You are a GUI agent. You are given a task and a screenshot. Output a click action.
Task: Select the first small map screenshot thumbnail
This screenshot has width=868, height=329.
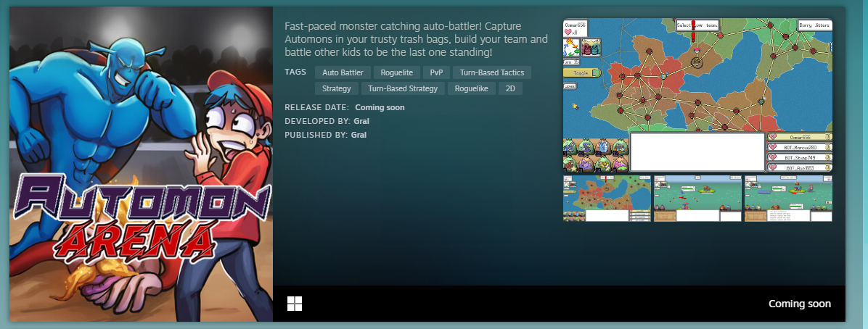(x=607, y=199)
